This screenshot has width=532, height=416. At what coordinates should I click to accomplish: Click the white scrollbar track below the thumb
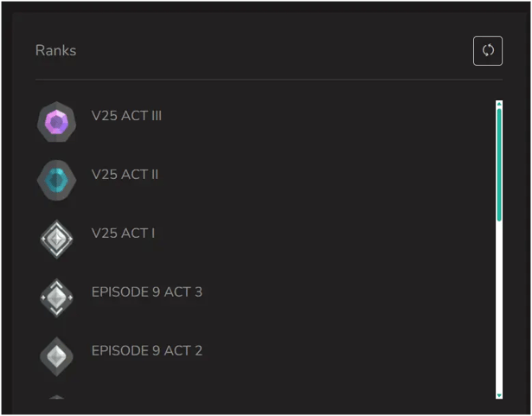coord(499,303)
